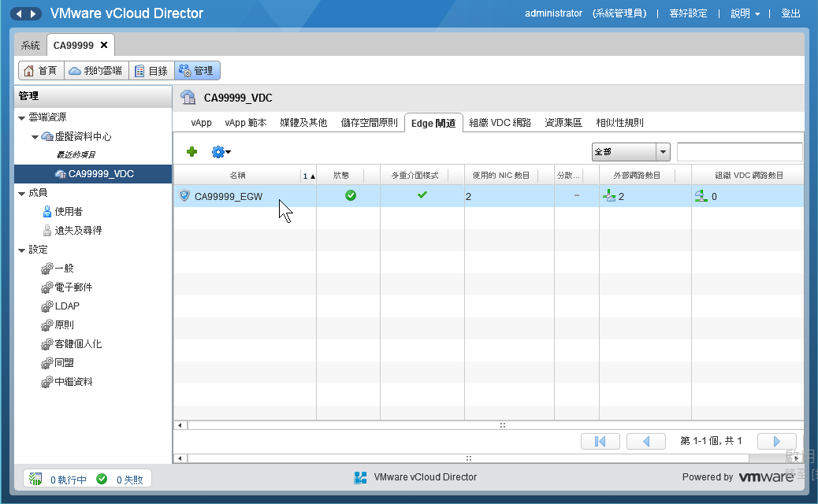
Task: Switch to the 組織 VDC 網路 tab
Action: pos(500,123)
